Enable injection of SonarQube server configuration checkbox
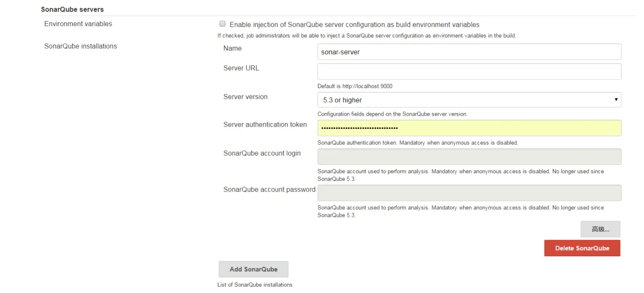 pyautogui.click(x=223, y=24)
